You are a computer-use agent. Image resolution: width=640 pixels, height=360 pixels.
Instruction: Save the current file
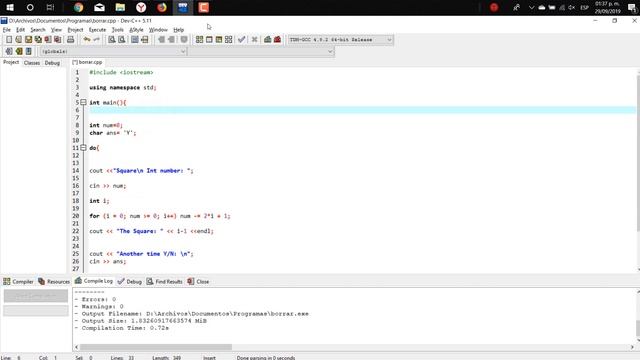(x=28, y=40)
